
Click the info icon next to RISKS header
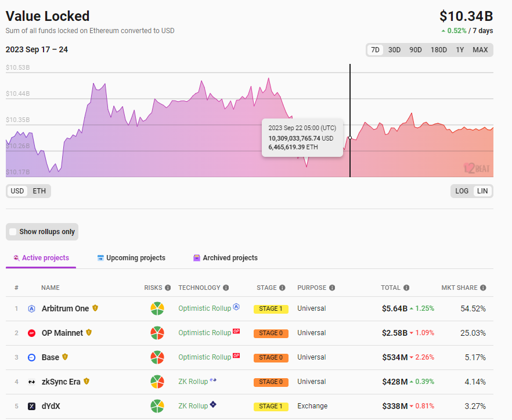tap(168, 288)
